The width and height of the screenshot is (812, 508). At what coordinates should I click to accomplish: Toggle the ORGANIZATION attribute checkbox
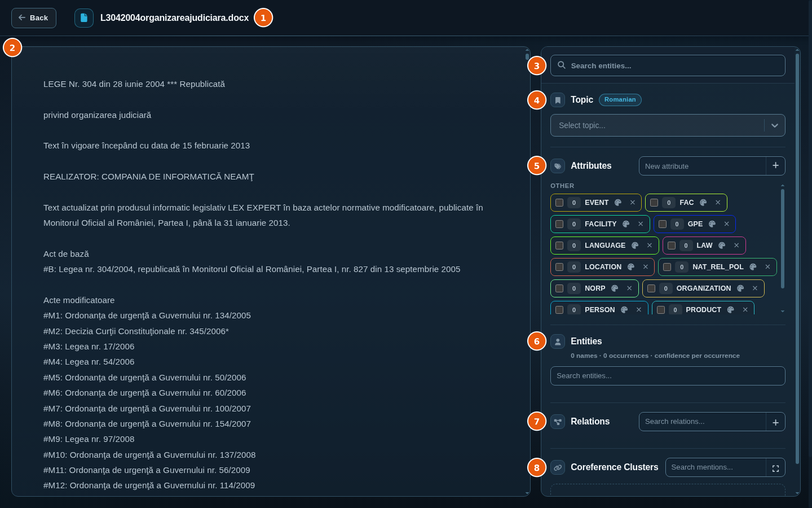pos(651,288)
